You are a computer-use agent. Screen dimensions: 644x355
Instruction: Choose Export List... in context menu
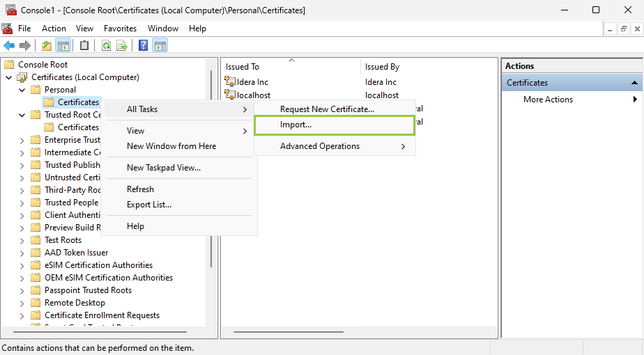(178, 205)
